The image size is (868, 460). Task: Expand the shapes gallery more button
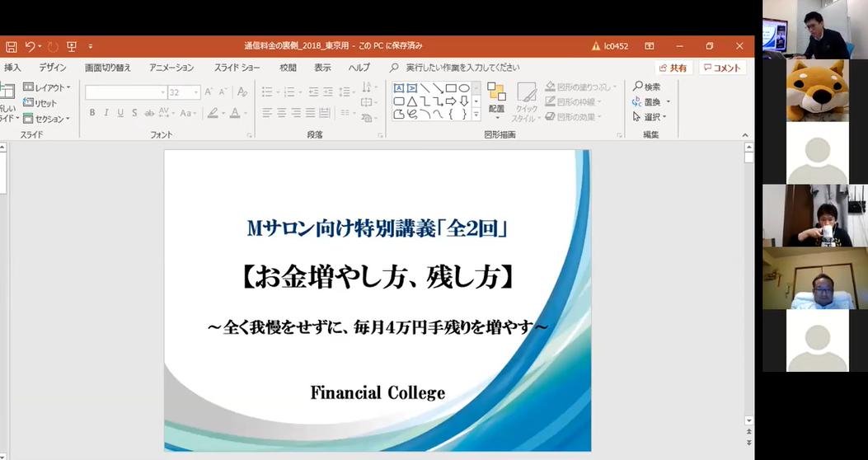[476, 115]
